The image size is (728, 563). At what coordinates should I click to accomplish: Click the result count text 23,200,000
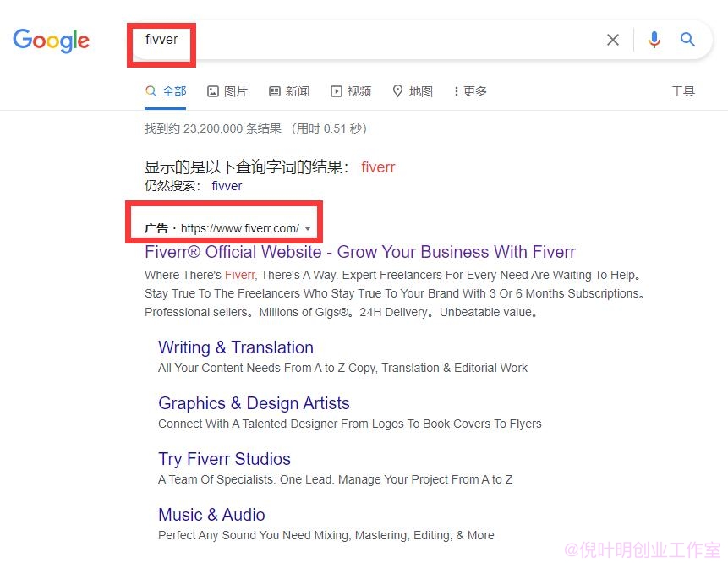pos(213,128)
